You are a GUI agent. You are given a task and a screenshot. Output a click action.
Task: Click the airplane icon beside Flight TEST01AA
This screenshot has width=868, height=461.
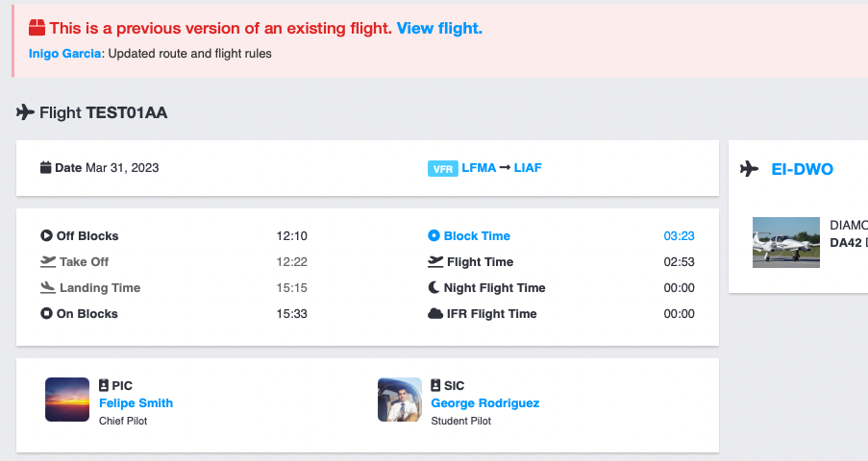[x=26, y=112]
